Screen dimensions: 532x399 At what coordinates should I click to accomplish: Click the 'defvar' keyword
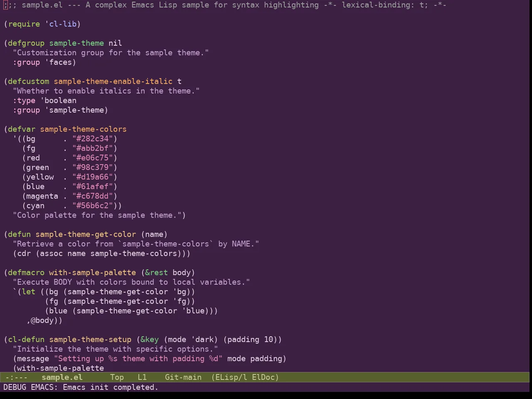point(22,129)
